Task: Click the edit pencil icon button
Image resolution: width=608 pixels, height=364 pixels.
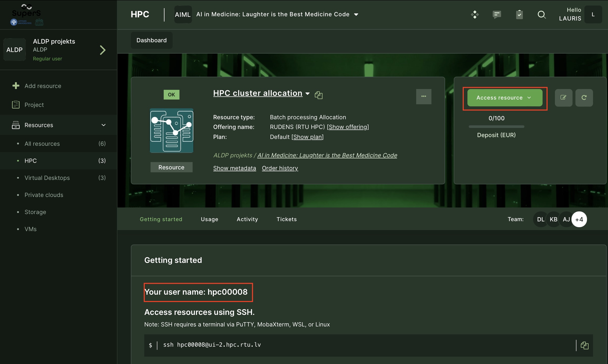Action: click(563, 98)
